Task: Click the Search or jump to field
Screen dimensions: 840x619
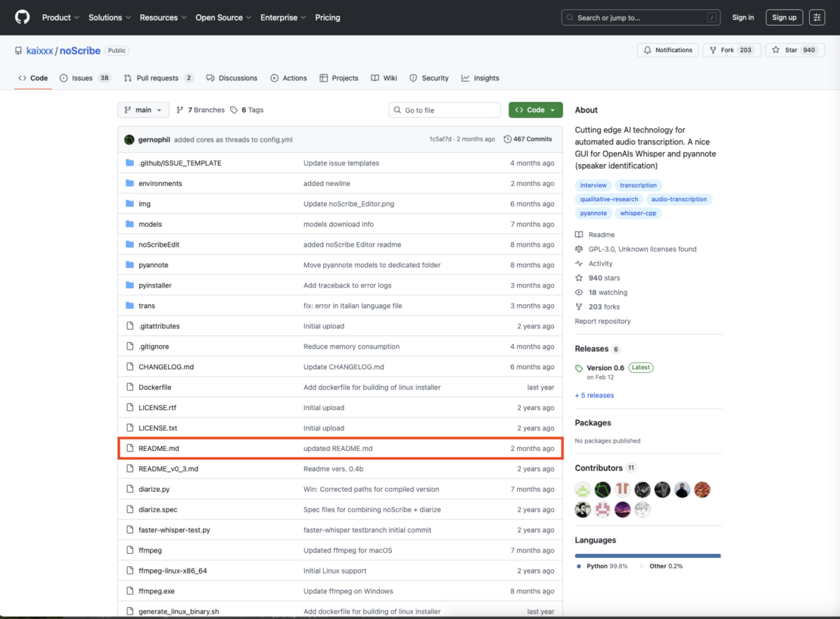Action: pos(640,17)
